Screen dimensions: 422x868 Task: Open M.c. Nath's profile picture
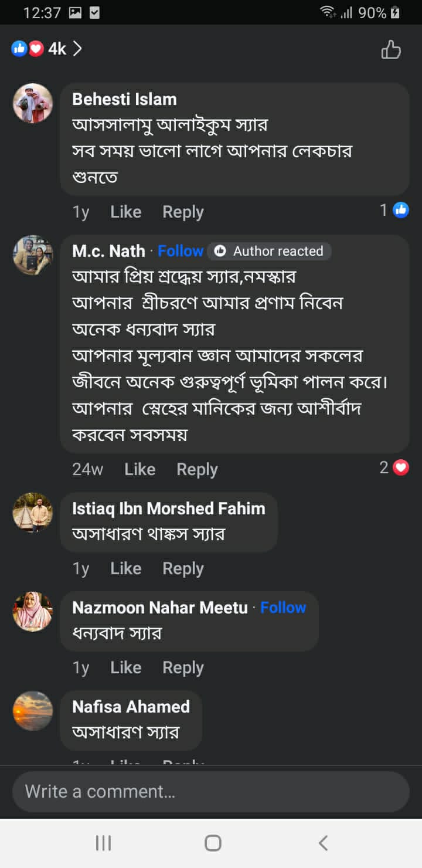pos(33,255)
